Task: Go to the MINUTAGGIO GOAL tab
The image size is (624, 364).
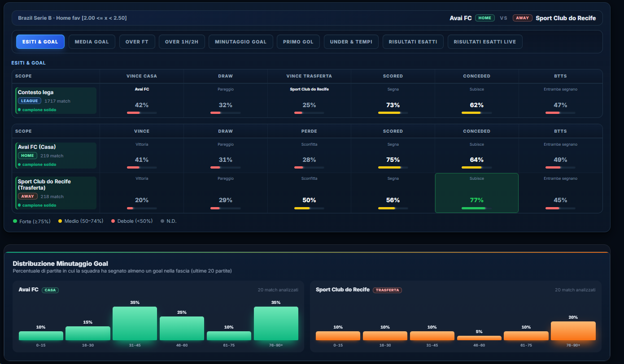Action: click(x=240, y=42)
